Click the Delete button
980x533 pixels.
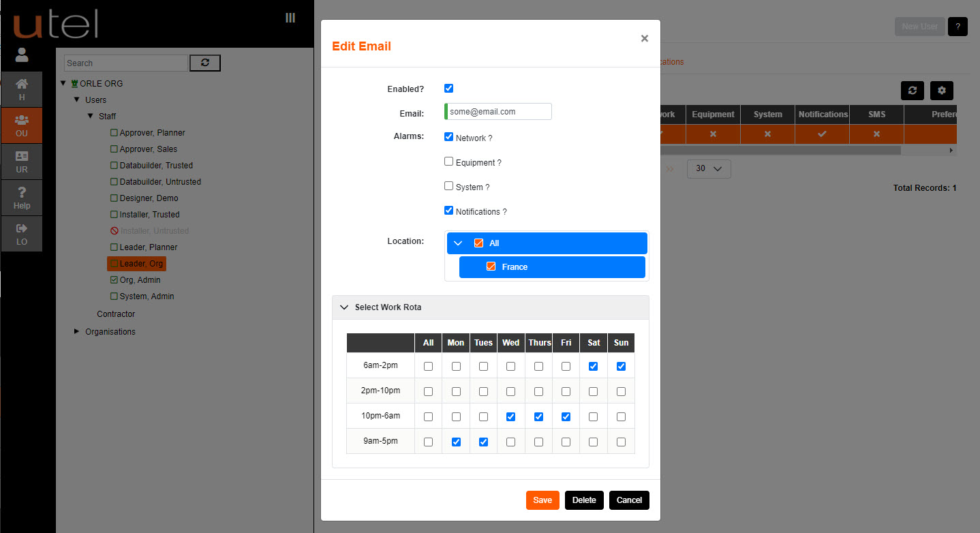tap(584, 500)
